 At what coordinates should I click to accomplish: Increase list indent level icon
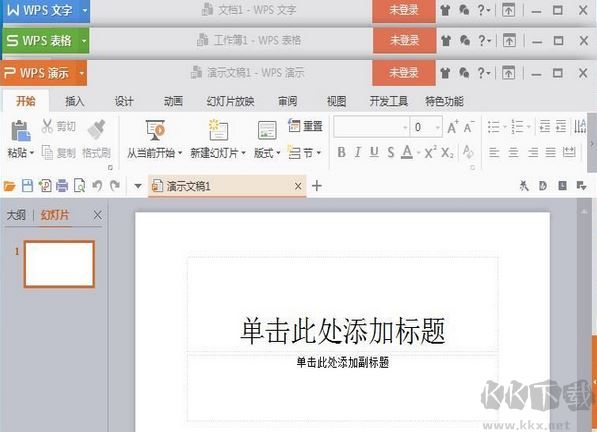[561, 126]
